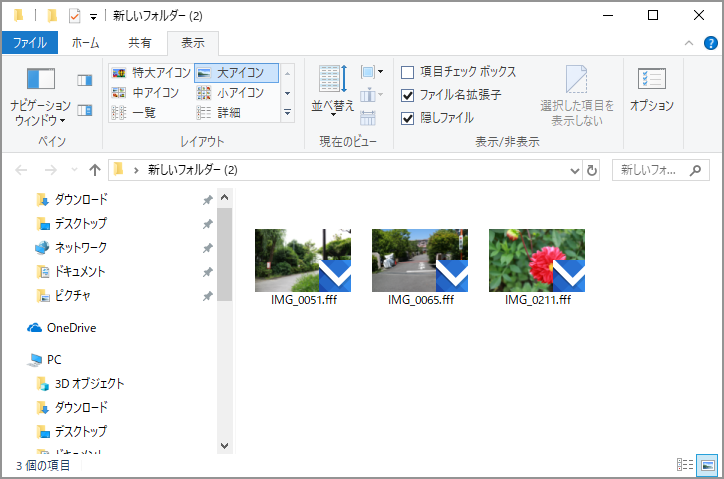Viewport: 724px width, 479px height.
Task: Open recent locations dropdown arrow
Action: coord(74,170)
